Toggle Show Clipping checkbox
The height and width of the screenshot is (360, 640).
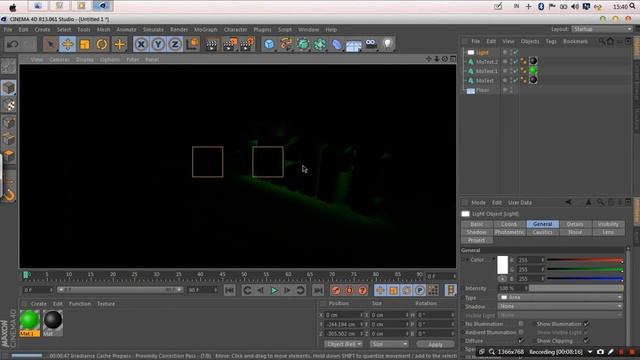tap(587, 341)
